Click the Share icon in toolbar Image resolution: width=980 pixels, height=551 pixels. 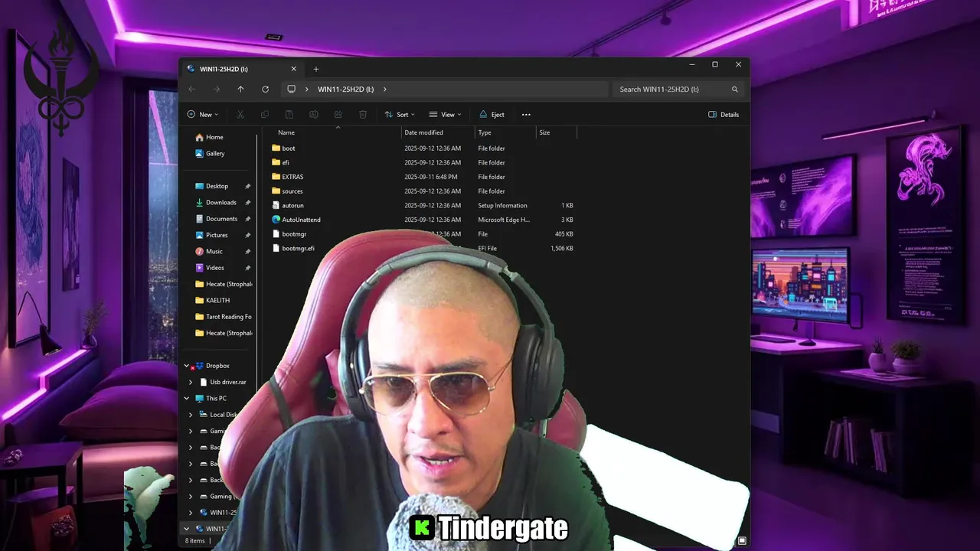click(x=338, y=115)
